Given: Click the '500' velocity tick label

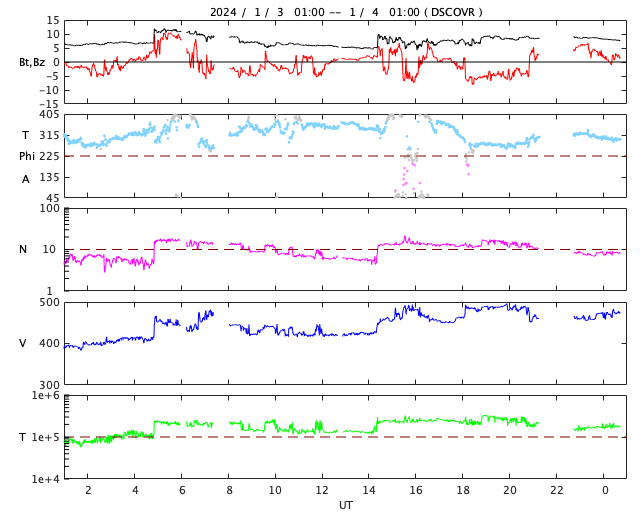Looking at the screenshot, I should pyautogui.click(x=49, y=303).
